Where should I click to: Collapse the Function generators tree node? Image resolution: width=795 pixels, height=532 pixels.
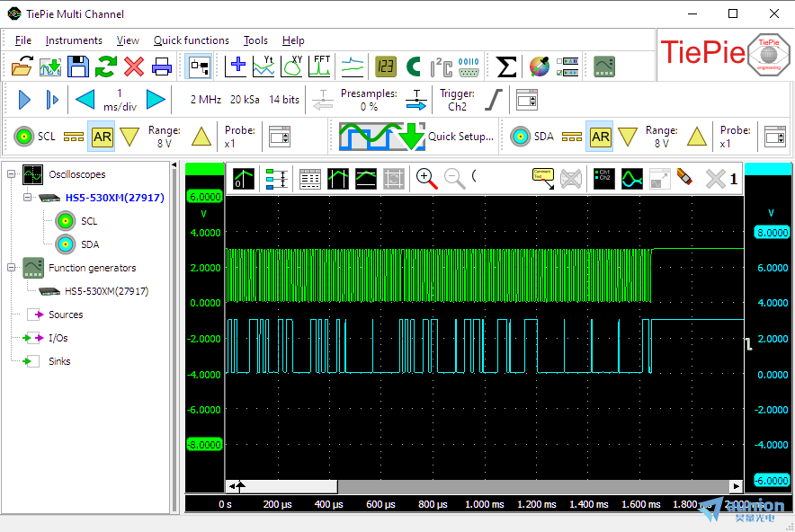click(x=11, y=268)
